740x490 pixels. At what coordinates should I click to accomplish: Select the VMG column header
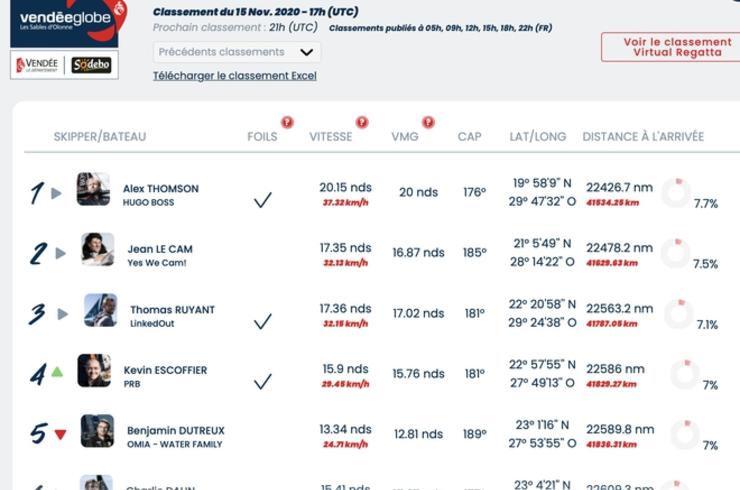point(405,136)
